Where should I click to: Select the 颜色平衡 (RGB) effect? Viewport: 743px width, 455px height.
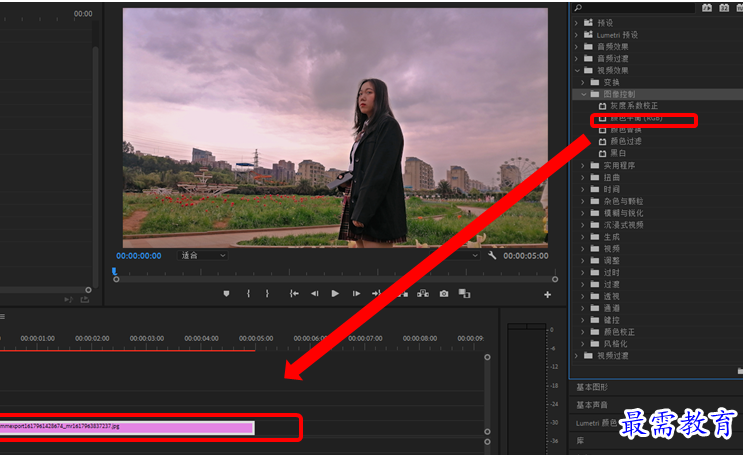click(x=636, y=118)
